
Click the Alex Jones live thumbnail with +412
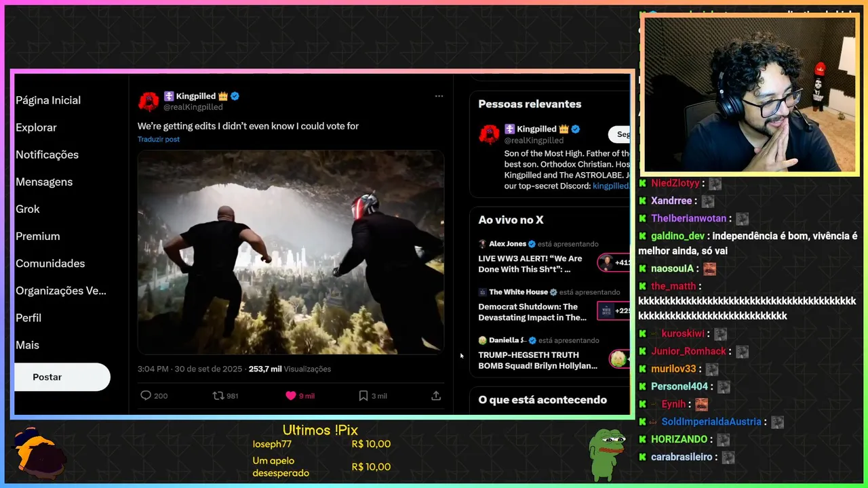pyautogui.click(x=614, y=262)
